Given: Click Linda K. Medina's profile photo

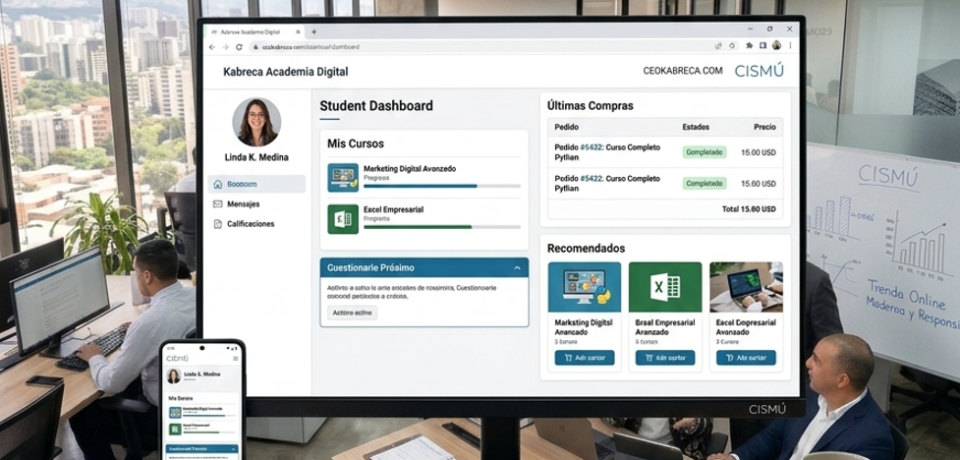Looking at the screenshot, I should coord(257,122).
